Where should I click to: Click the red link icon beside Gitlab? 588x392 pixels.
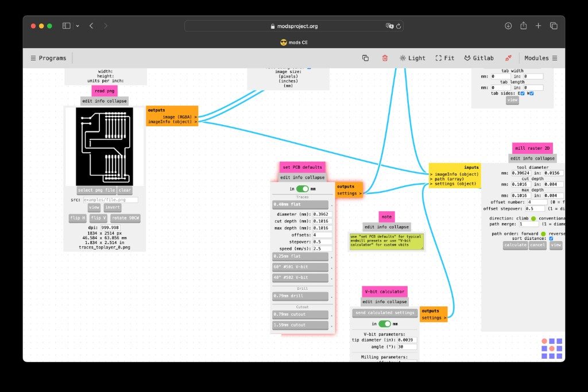pos(508,58)
